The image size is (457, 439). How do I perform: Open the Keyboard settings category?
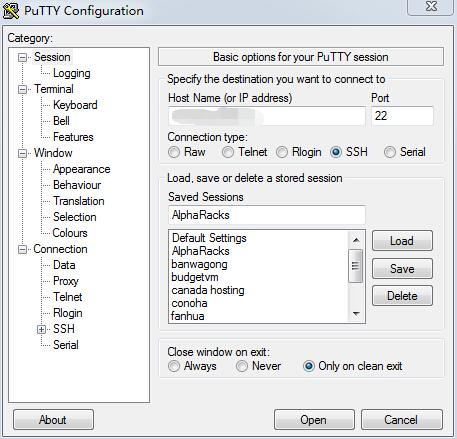coord(75,105)
